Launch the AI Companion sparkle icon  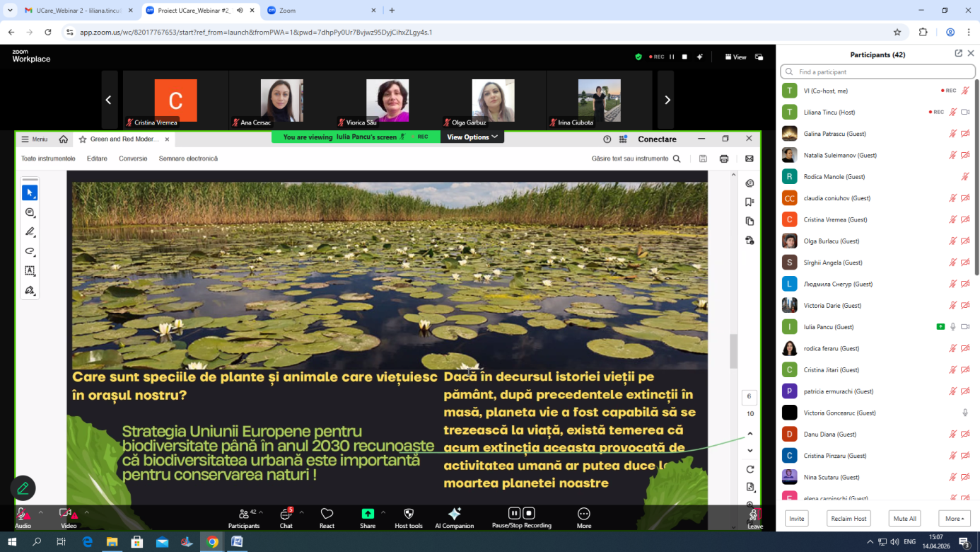coord(454,515)
